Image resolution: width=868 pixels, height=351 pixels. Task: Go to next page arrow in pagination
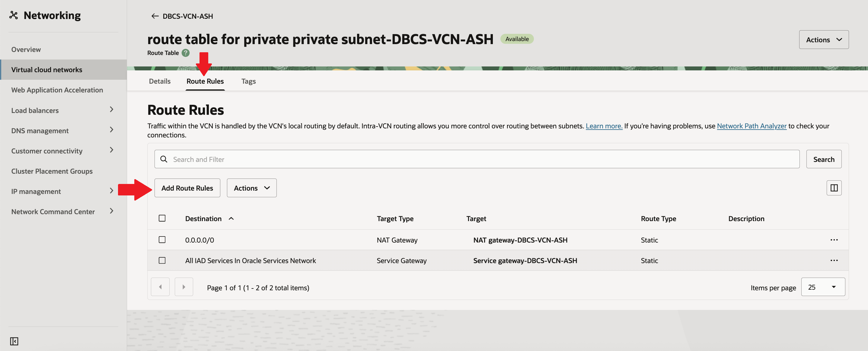coord(183,287)
